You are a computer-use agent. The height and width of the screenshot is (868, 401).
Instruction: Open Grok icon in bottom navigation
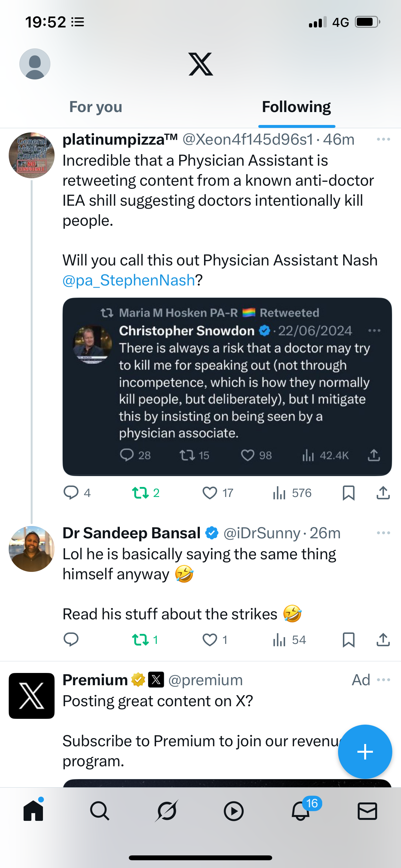pos(167,811)
